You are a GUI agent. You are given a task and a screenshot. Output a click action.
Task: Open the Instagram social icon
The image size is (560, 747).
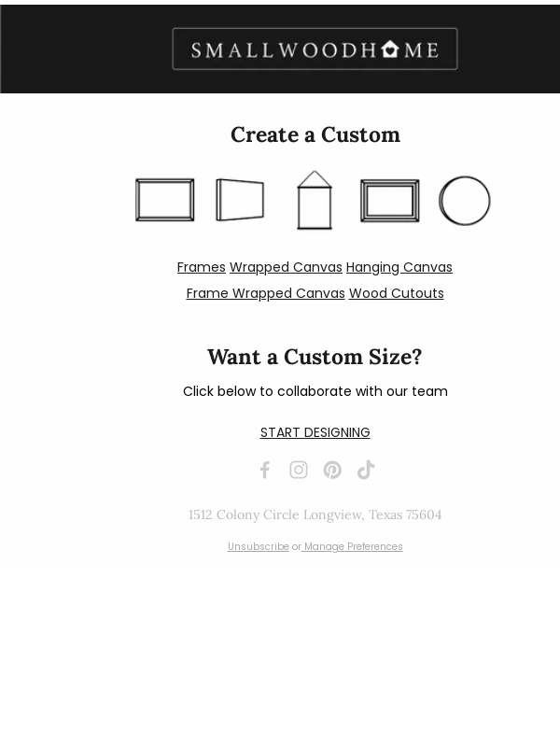[299, 470]
